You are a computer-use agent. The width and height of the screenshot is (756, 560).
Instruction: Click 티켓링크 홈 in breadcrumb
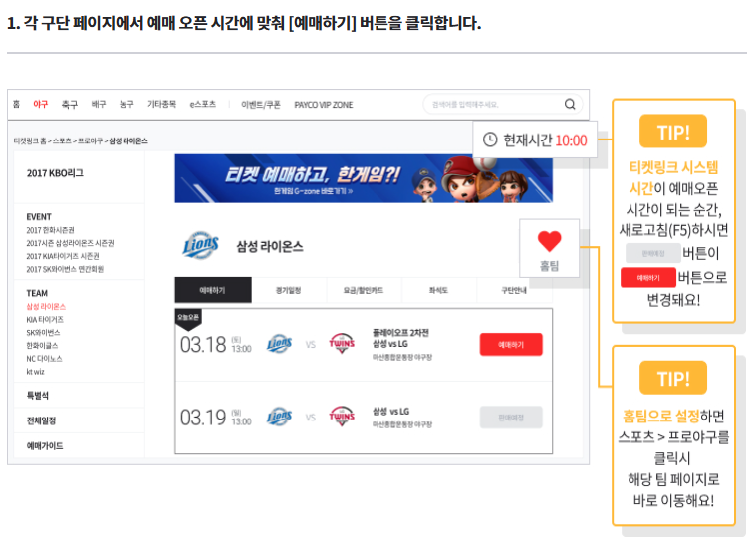(30, 140)
